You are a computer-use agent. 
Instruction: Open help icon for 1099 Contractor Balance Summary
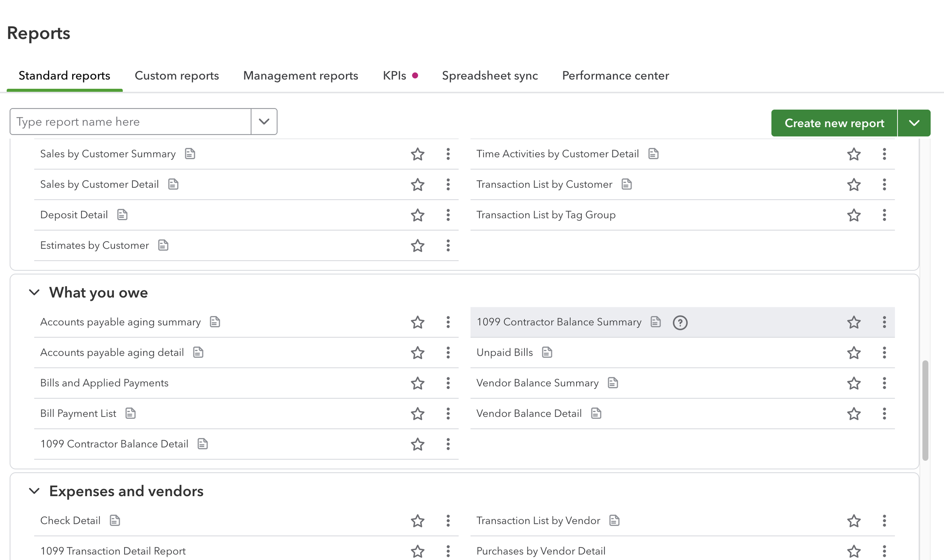coord(680,322)
